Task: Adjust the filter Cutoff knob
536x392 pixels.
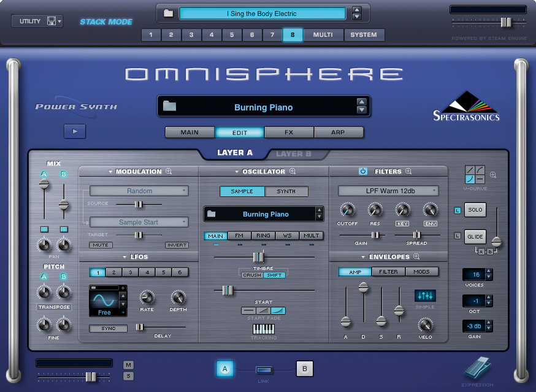Action: [x=347, y=210]
